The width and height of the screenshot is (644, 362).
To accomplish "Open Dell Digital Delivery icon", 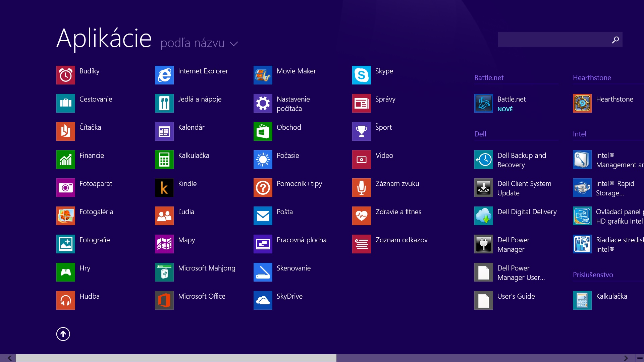I will [x=484, y=216].
